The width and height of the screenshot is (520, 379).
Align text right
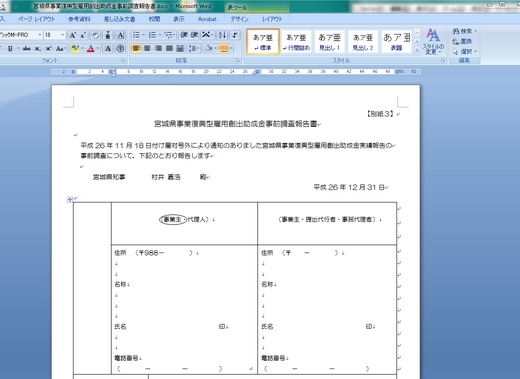point(158,49)
